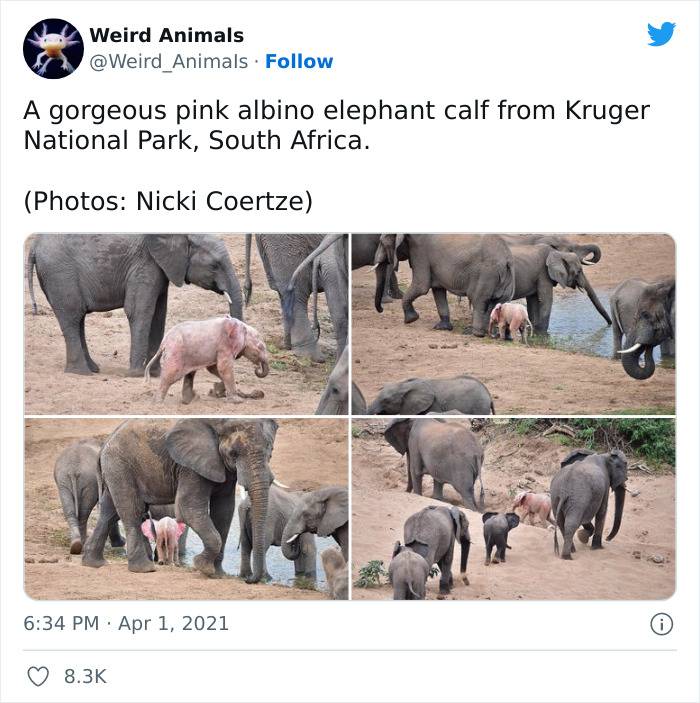Open bottom-left photo of calf under adult
Image resolution: width=700 pixels, height=703 pixels.
tap(186, 509)
